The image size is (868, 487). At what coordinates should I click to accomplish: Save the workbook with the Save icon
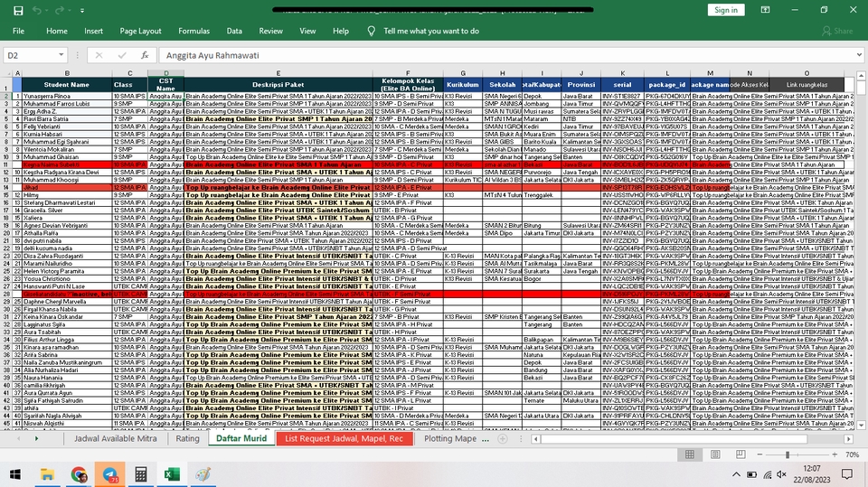[18, 11]
